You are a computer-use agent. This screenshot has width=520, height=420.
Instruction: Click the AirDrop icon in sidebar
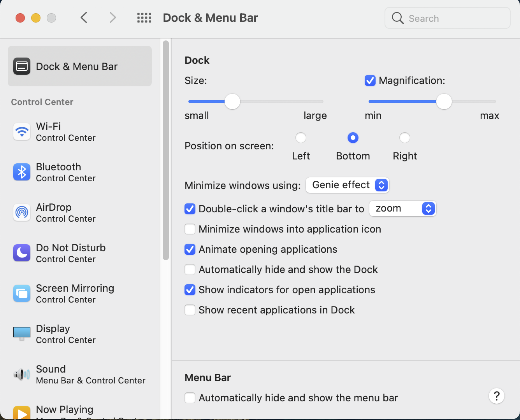22,213
